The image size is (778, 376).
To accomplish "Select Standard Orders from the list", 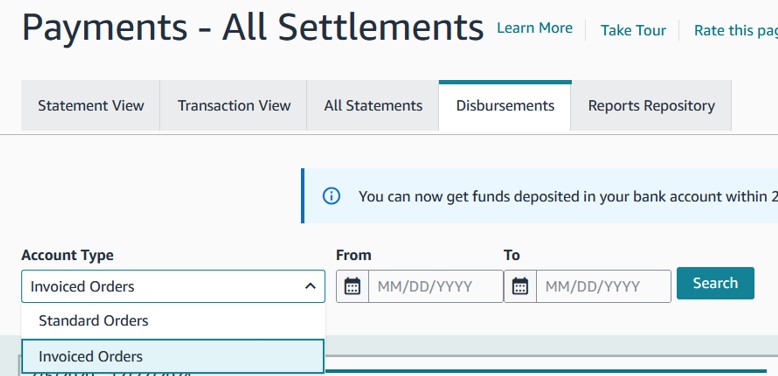I will pyautogui.click(x=173, y=320).
